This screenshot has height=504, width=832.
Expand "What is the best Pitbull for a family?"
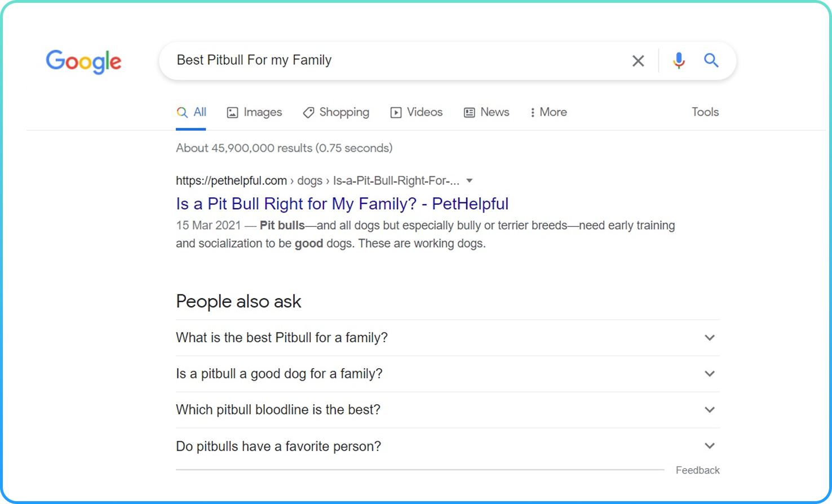tap(709, 338)
